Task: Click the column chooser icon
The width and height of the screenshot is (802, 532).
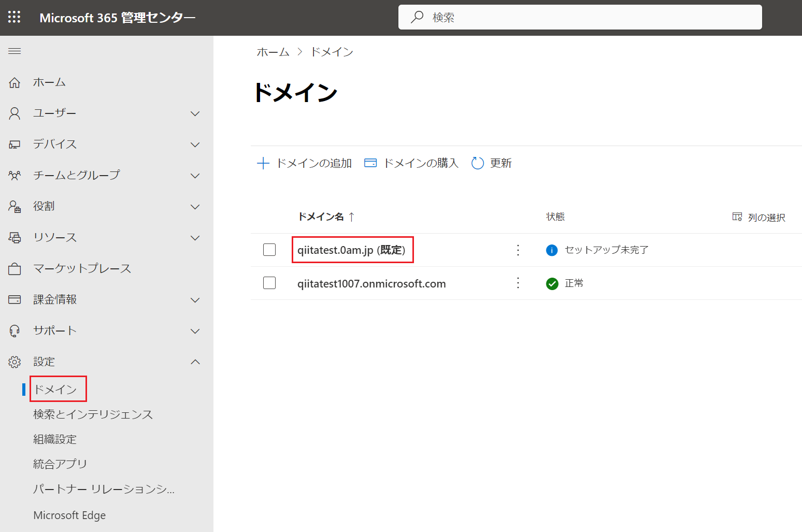Action: (x=737, y=217)
